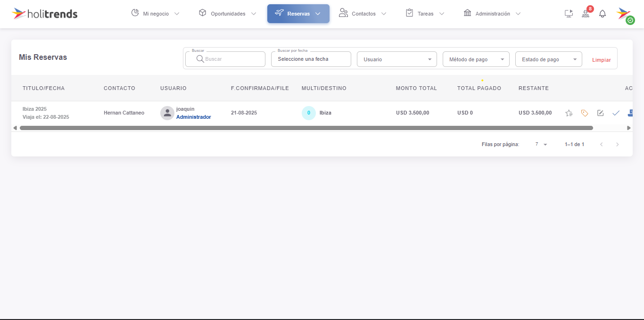Click the cube icon of Oportunidades

pos(203,13)
